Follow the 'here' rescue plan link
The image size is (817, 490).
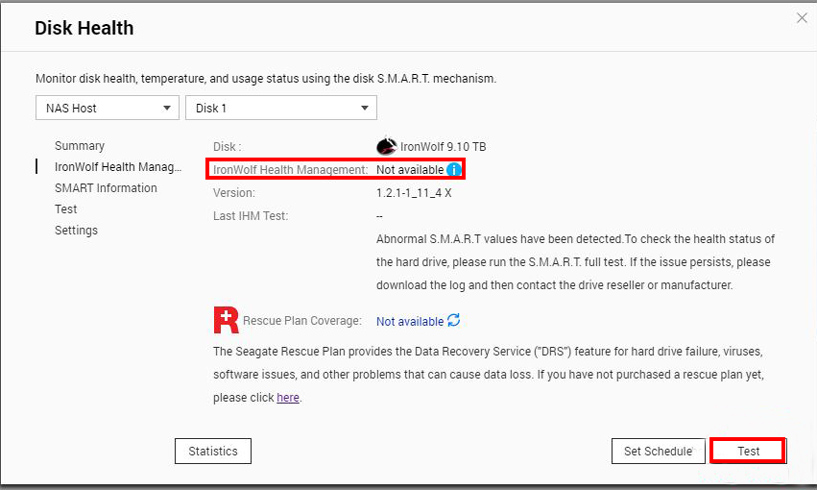(288, 398)
